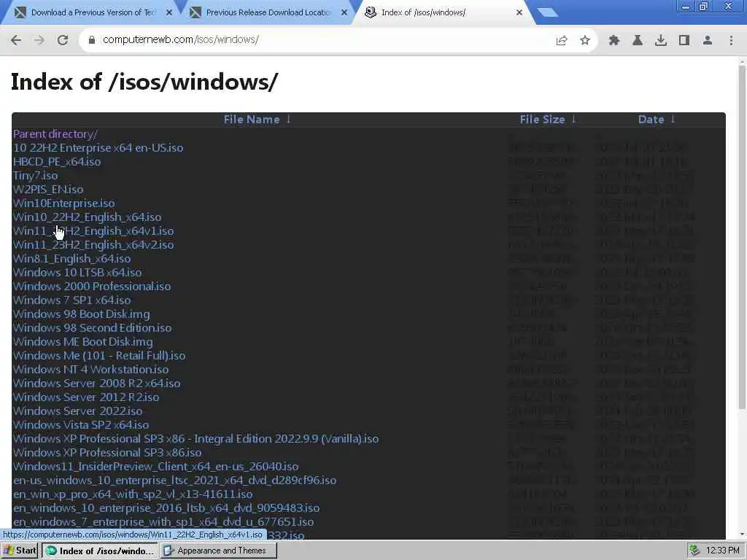
Task: Click the browser forward arrow
Action: 39,40
